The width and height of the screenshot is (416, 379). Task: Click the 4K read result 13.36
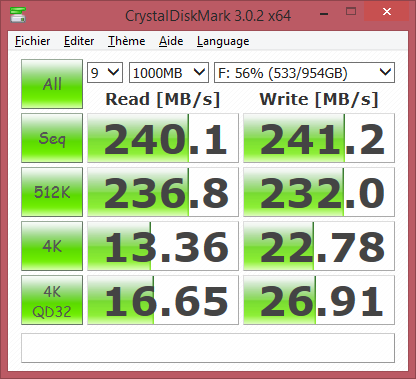click(163, 246)
